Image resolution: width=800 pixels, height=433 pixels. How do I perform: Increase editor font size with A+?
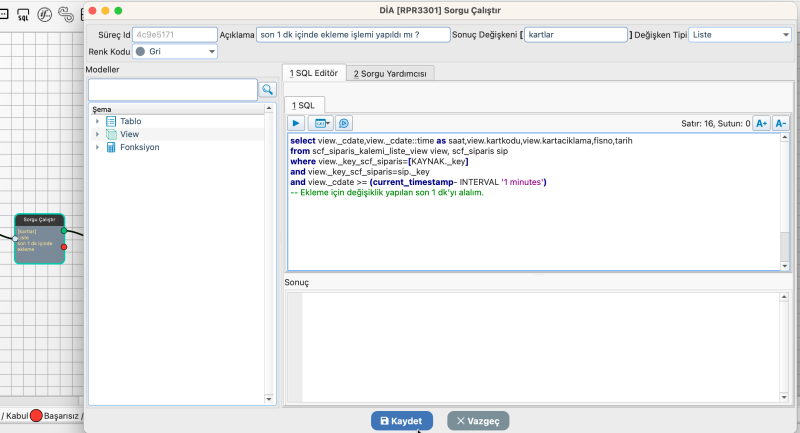761,123
